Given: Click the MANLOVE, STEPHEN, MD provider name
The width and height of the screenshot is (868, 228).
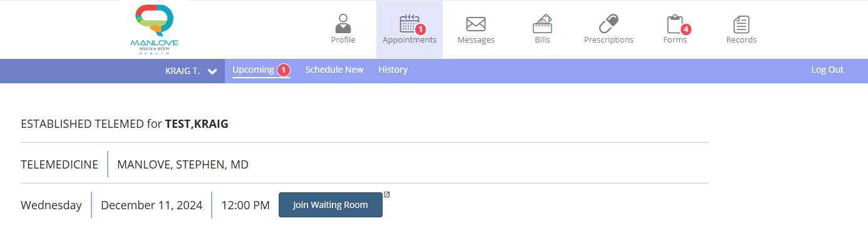Looking at the screenshot, I should tap(183, 165).
